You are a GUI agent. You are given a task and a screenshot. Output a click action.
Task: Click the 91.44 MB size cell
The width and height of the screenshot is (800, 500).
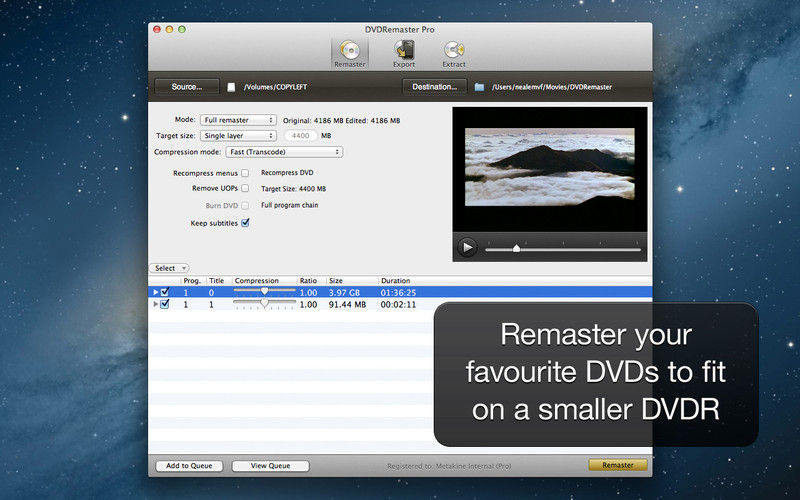coord(347,305)
